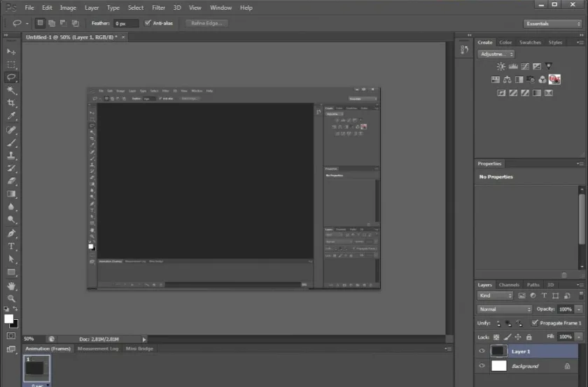This screenshot has width=588, height=387.
Task: Select the Crop tool
Action: pos(11,103)
